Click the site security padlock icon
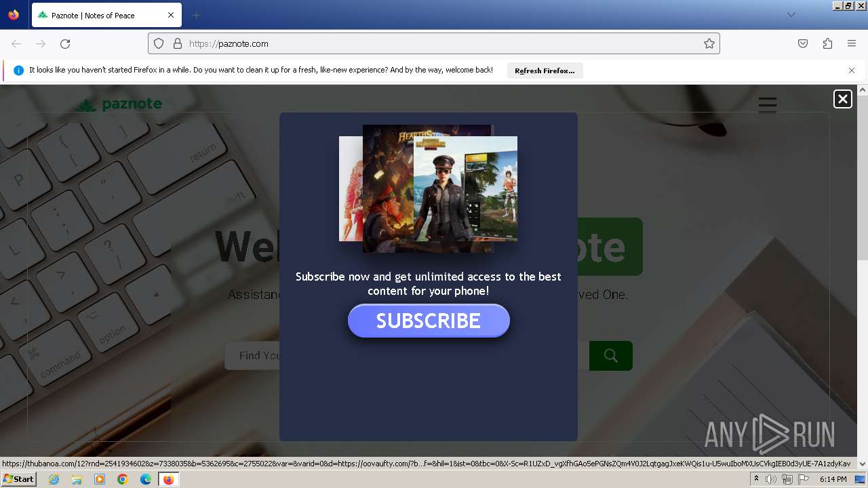 [178, 43]
